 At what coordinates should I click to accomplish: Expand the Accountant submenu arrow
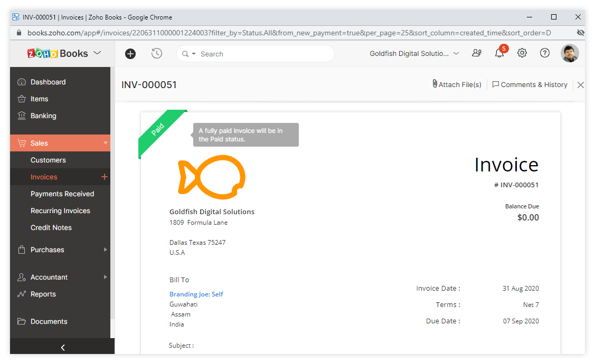click(106, 277)
